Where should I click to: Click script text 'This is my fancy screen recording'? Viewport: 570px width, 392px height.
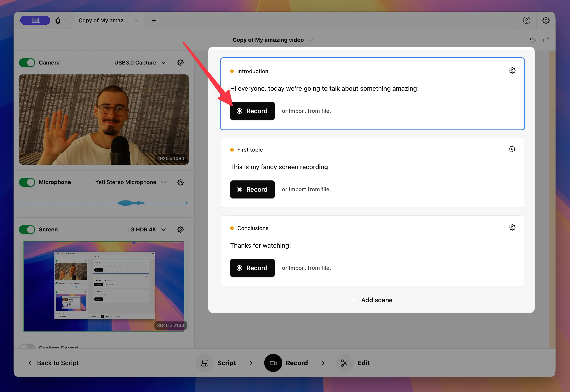pyautogui.click(x=279, y=167)
